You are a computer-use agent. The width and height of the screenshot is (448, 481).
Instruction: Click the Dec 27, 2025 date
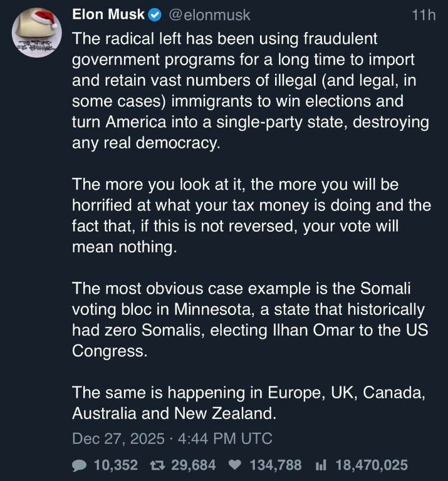(x=117, y=438)
